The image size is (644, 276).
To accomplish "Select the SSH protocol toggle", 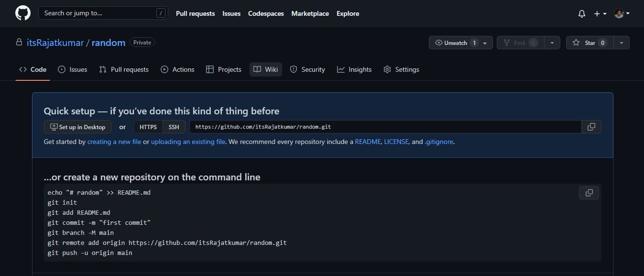I will pyautogui.click(x=174, y=127).
